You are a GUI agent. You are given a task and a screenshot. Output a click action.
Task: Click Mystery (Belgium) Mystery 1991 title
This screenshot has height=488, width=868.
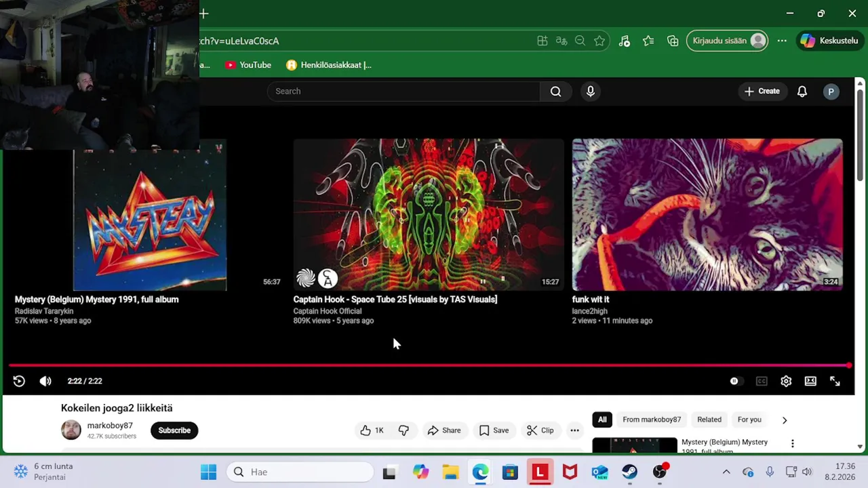pyautogui.click(x=97, y=300)
